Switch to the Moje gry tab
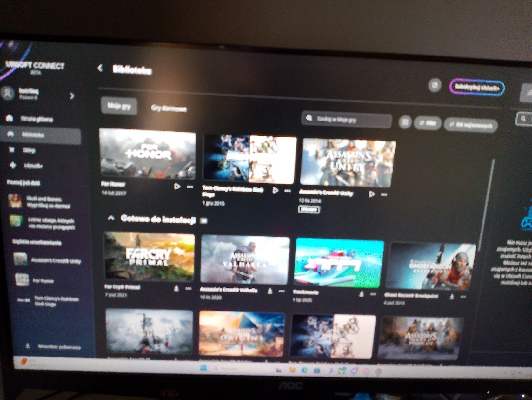The image size is (532, 400). (x=119, y=106)
